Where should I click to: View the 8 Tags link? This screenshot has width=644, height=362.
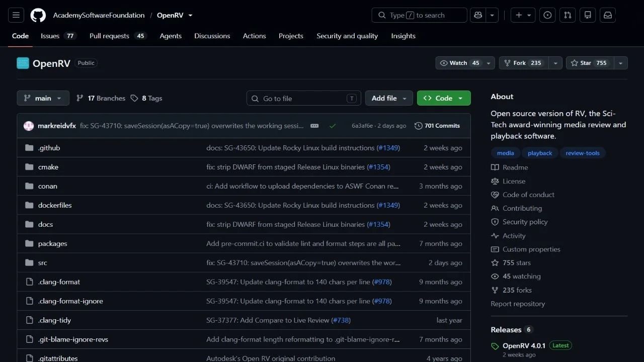146,98
